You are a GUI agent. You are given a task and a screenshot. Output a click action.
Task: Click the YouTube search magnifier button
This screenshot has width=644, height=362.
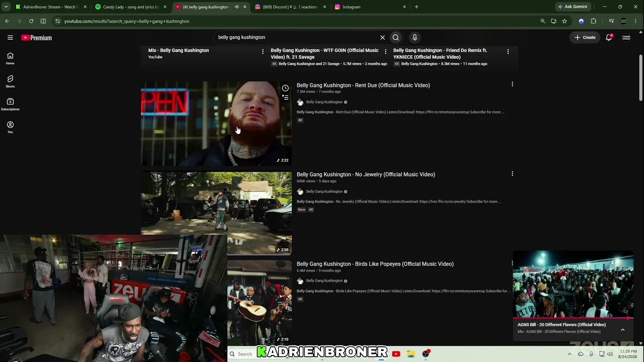(396, 37)
